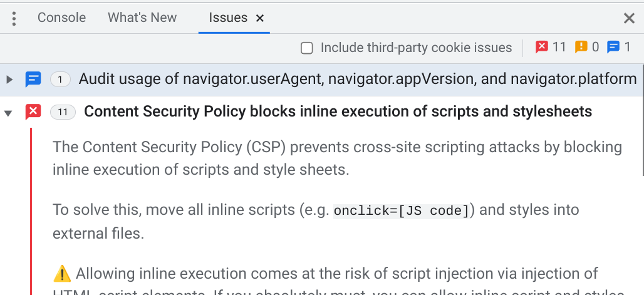This screenshot has width=644, height=295.
Task: Select the Content Security Policy blocks inline title
Action: point(338,111)
